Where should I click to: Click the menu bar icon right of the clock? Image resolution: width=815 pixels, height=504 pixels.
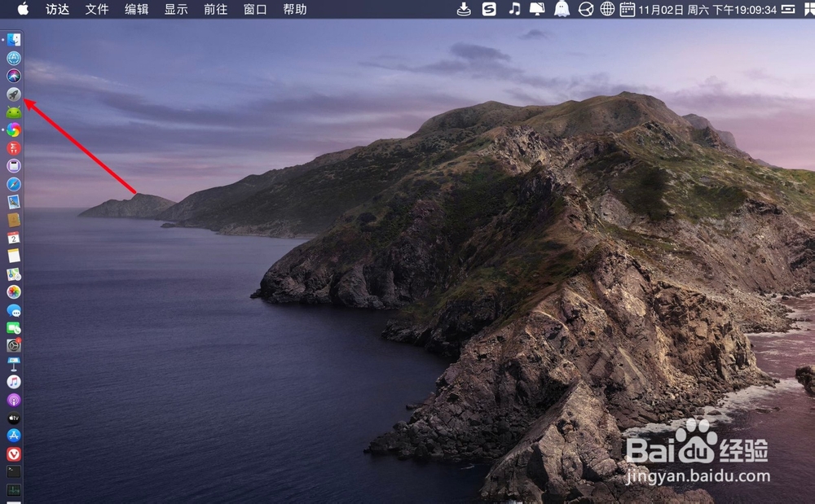(x=788, y=9)
